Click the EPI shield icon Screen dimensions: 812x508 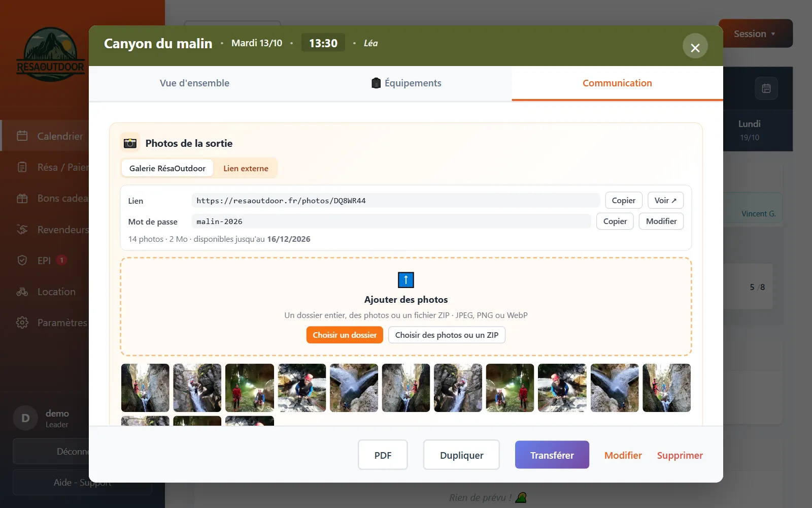pos(22,260)
